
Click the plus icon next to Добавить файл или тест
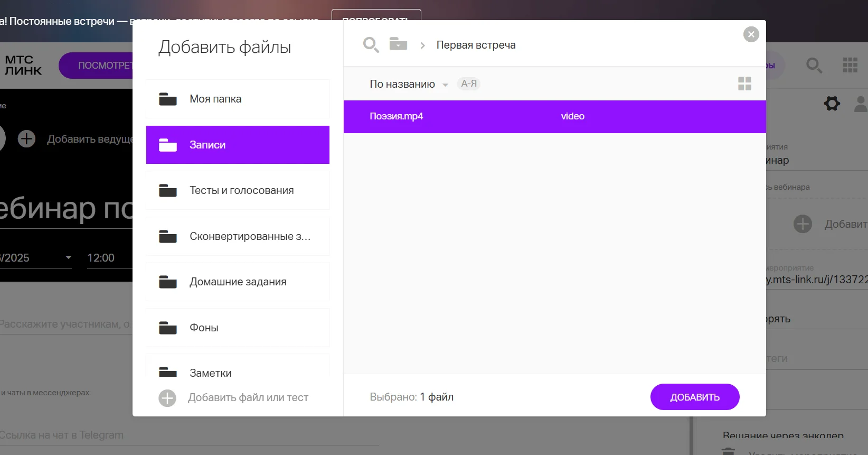(167, 398)
